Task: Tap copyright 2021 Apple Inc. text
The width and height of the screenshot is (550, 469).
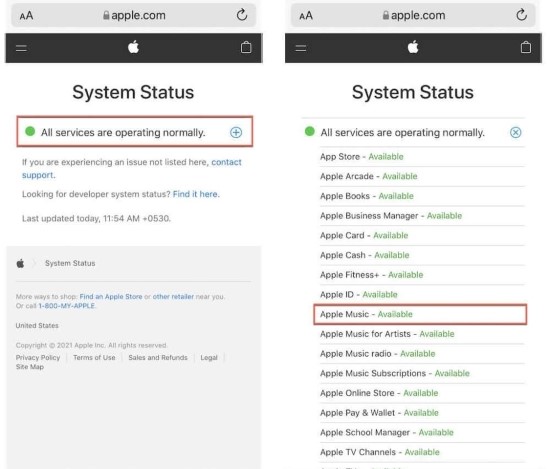Action: pyautogui.click(x=91, y=346)
